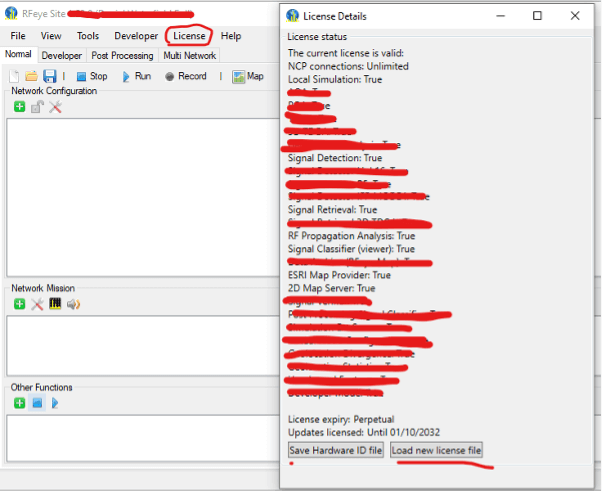This screenshot has width=602, height=492.
Task: Open the Tools menu
Action: [x=88, y=36]
